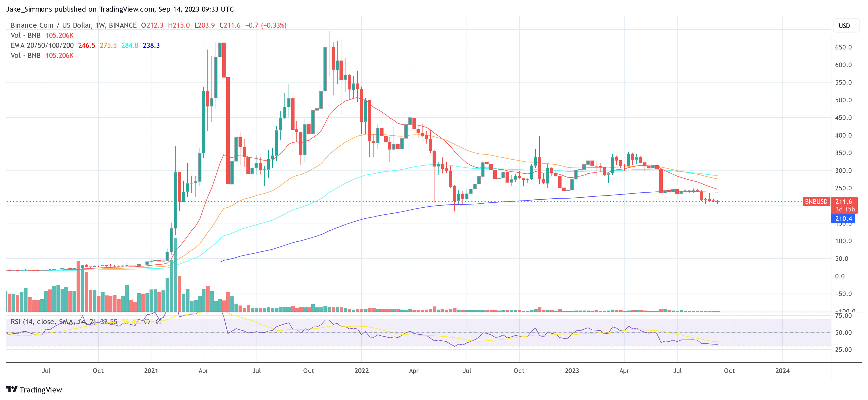Click the 400.0 price axis label

[x=843, y=135]
